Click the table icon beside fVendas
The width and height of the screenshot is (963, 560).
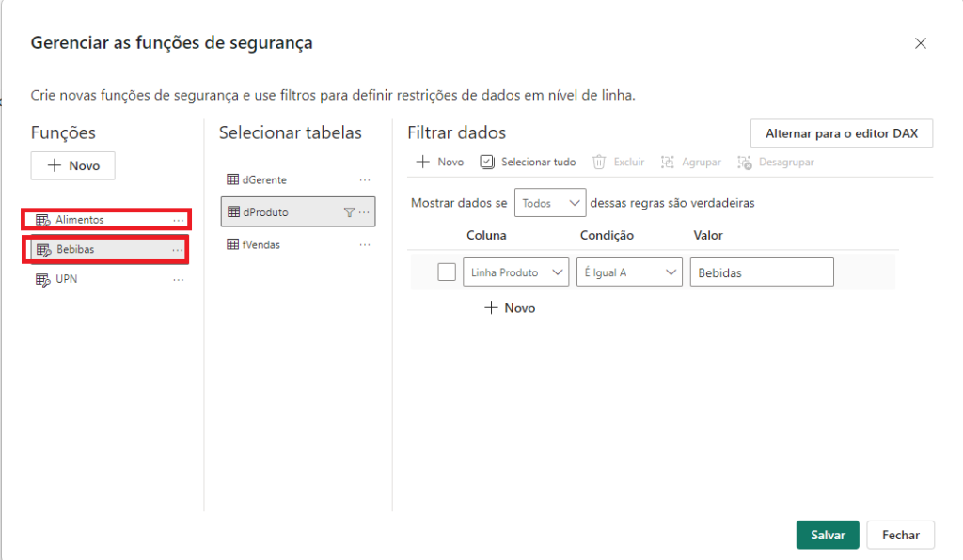click(x=230, y=244)
